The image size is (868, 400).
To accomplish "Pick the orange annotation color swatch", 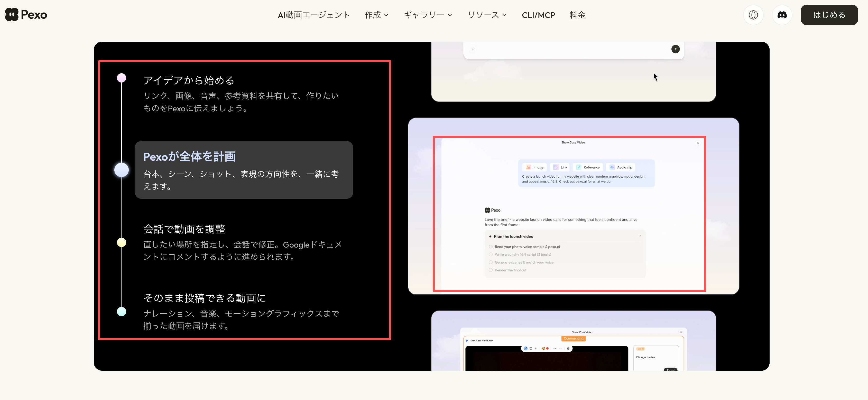I will coord(543,348).
